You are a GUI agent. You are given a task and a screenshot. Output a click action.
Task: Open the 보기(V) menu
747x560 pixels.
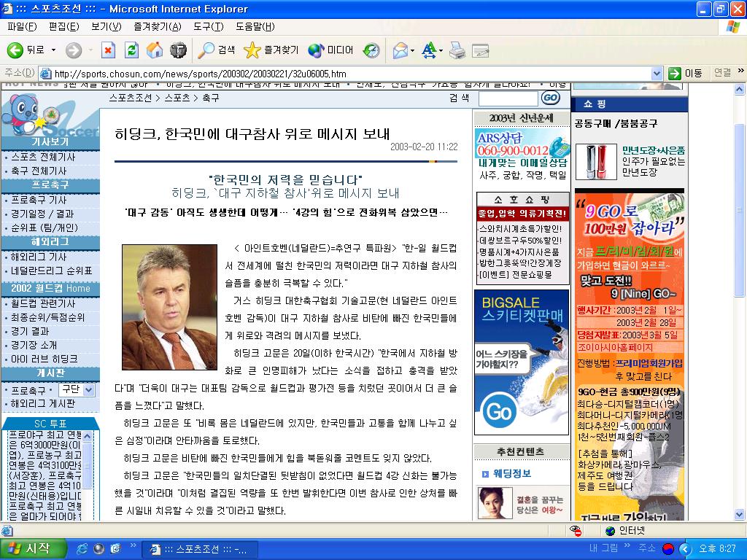[107, 27]
